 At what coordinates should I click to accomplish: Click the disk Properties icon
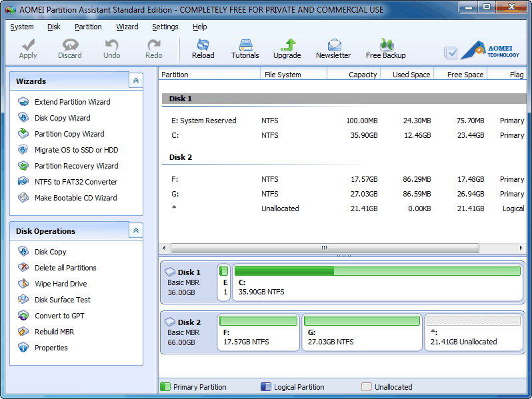click(23, 348)
